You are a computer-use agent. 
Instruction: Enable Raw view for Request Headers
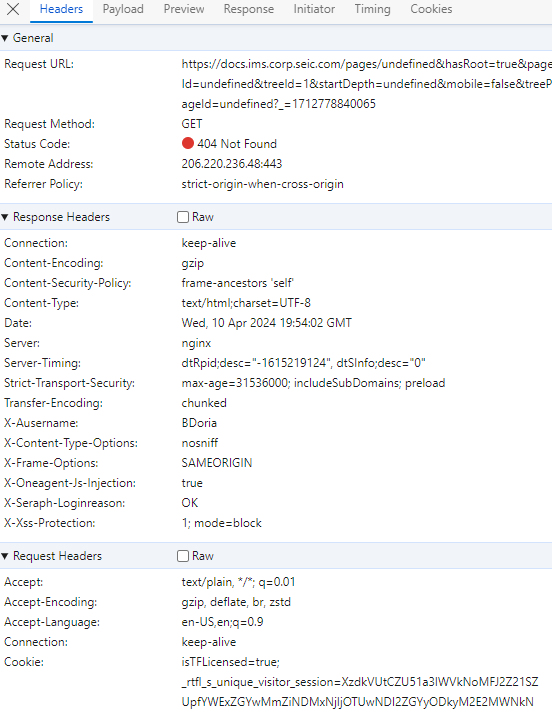pyautogui.click(x=183, y=556)
